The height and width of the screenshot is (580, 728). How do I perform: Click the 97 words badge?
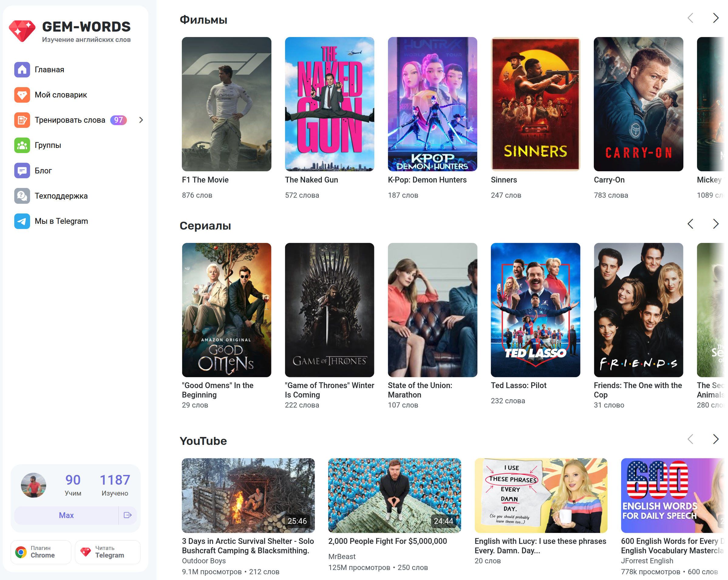tap(118, 120)
